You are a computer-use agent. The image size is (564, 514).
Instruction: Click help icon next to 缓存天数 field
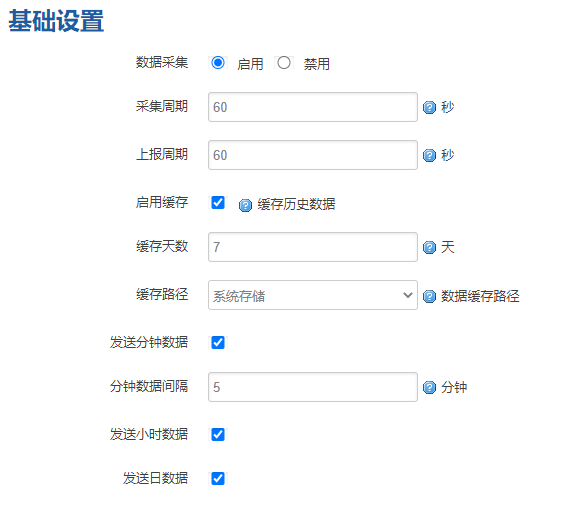click(x=429, y=247)
